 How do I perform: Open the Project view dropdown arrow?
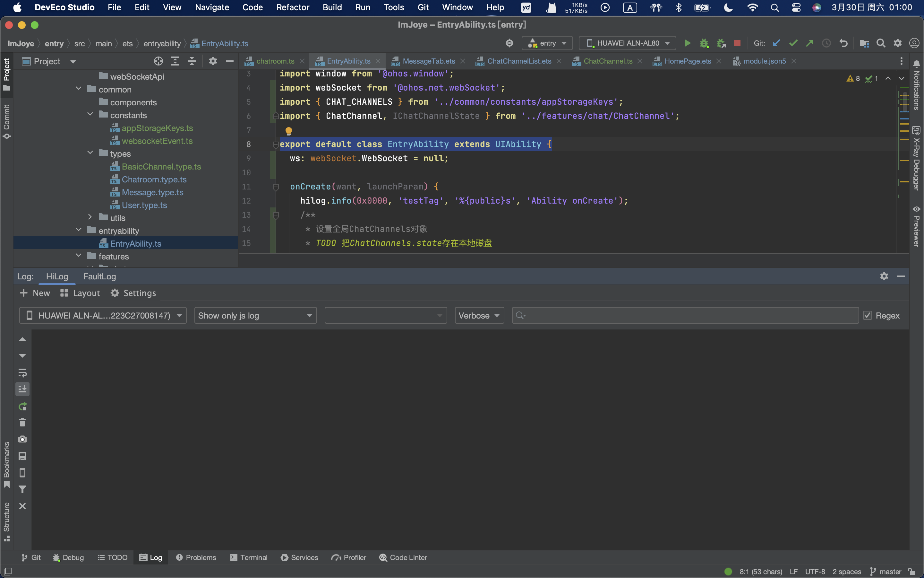[73, 62]
